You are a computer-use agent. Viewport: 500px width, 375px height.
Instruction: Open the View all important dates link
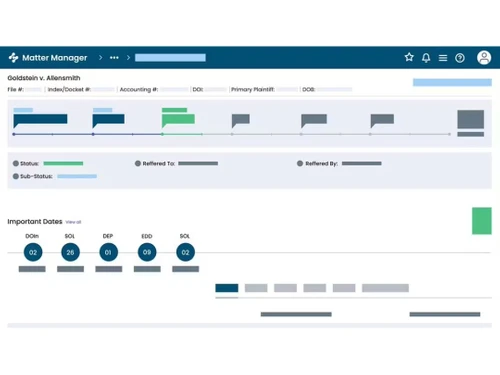tap(73, 222)
